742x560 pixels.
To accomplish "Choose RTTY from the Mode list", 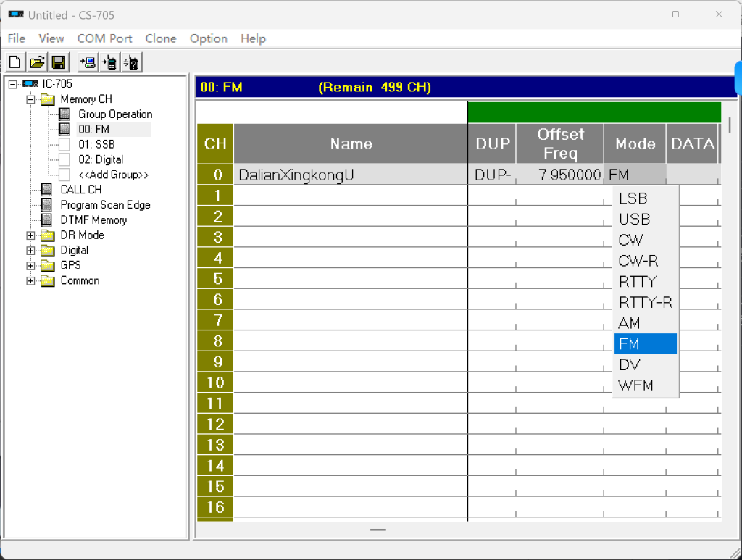I will [646, 281].
